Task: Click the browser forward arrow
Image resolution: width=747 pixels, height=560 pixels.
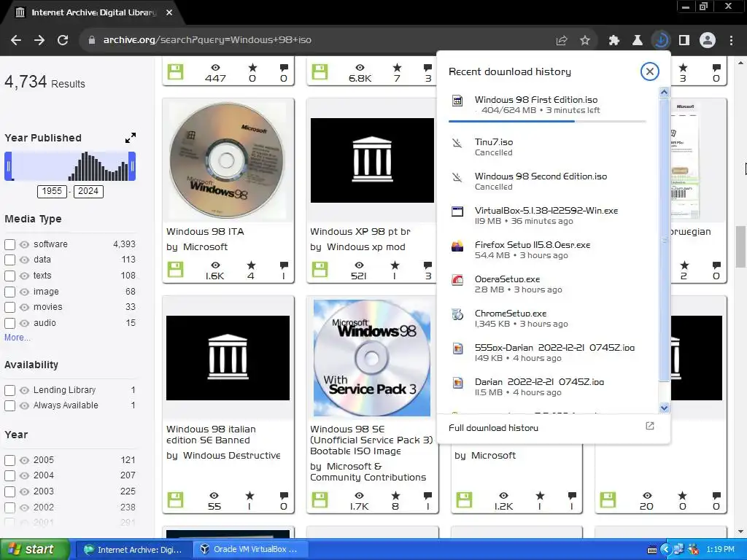Action: tap(39, 40)
